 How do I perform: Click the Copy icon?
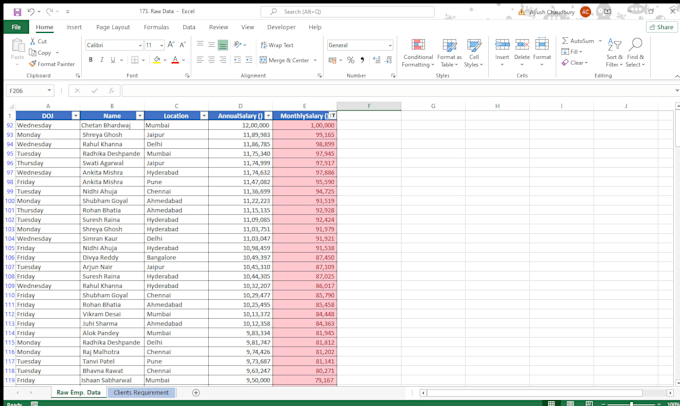[33, 52]
